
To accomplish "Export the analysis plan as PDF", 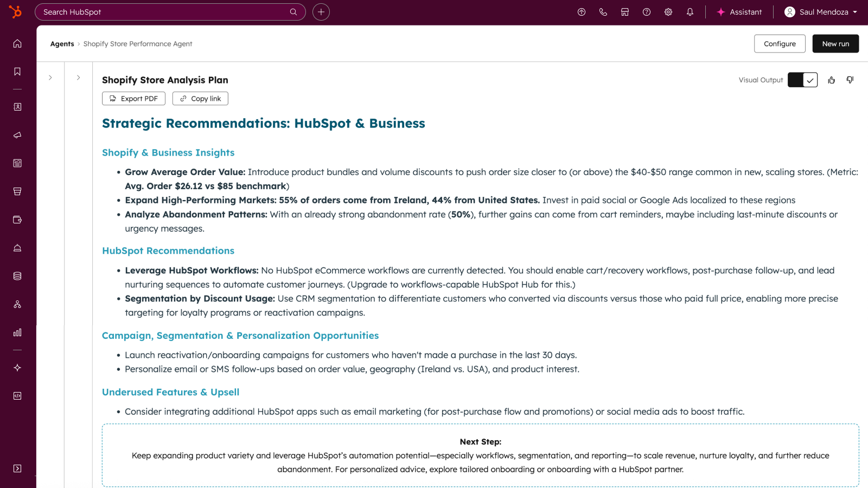I will click(133, 98).
